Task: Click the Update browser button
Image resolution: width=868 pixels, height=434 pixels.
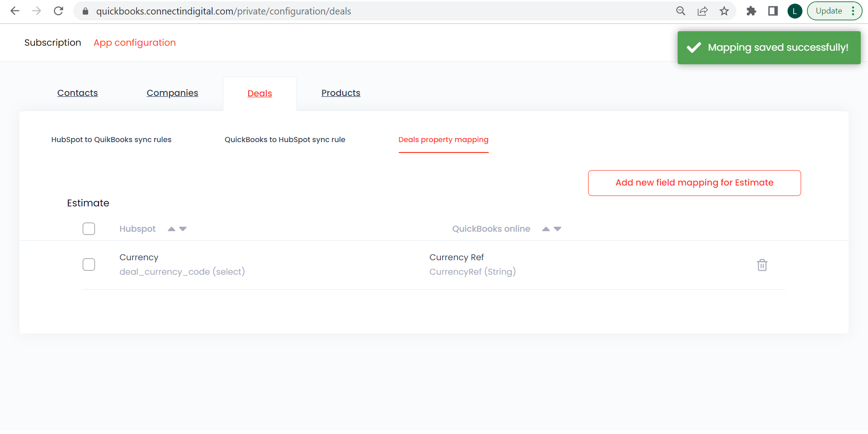Action: (835, 11)
